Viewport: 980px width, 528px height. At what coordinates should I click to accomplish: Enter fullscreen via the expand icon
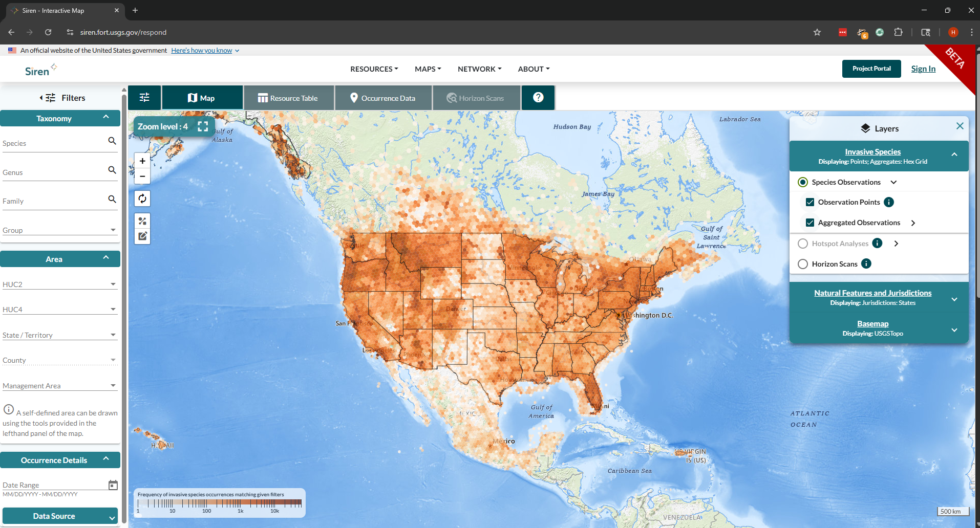[x=203, y=126]
